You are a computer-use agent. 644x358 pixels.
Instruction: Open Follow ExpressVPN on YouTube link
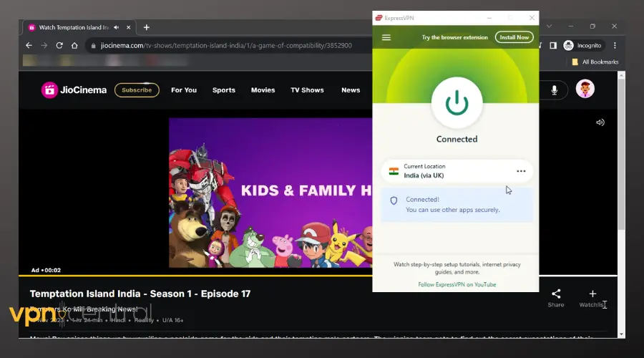457,284
